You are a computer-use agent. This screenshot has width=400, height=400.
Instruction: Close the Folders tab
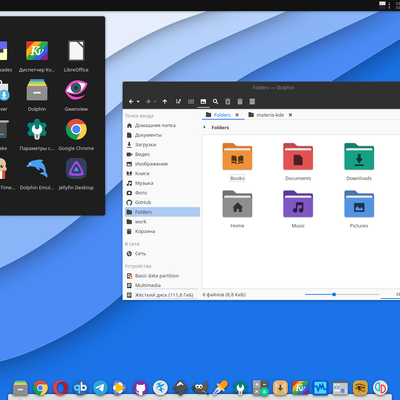pyautogui.click(x=237, y=115)
